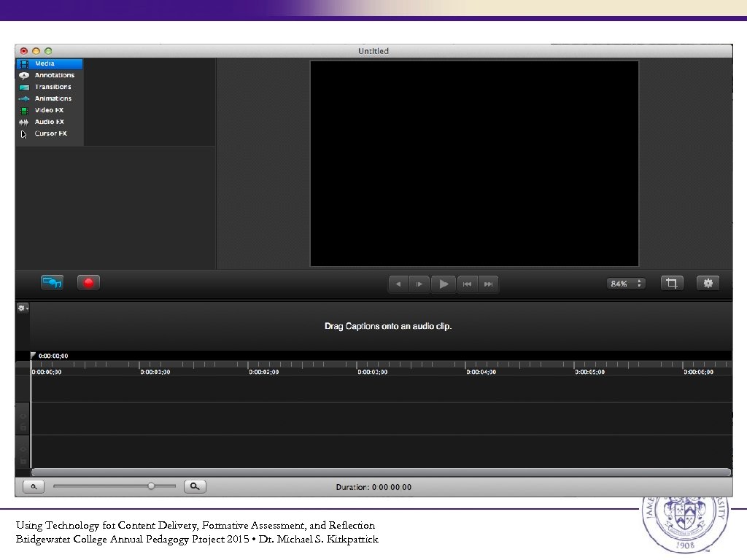The image size is (747, 560).
Task: Jump to previous clip with rewind button
Action: point(468,284)
